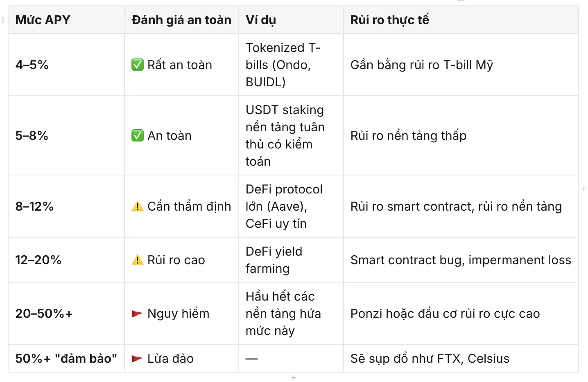588x382 pixels.
Task: Click the plus icon right of table
Action: tap(584, 189)
